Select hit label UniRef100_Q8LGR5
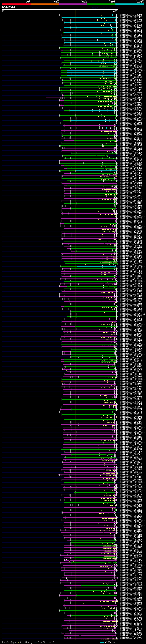 [x=131, y=178]
